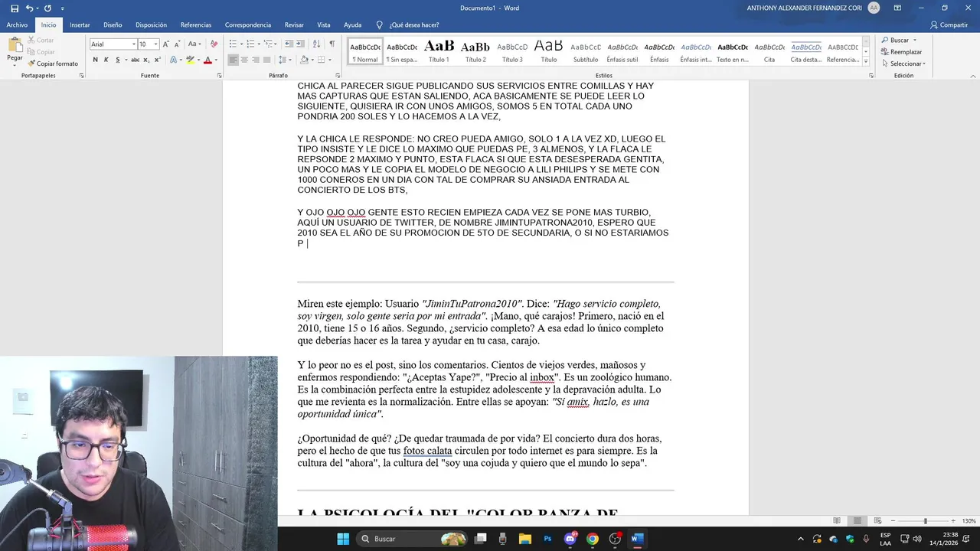This screenshot has width=980, height=551.
Task: Increase font size with the grow-font icon
Action: (166, 44)
